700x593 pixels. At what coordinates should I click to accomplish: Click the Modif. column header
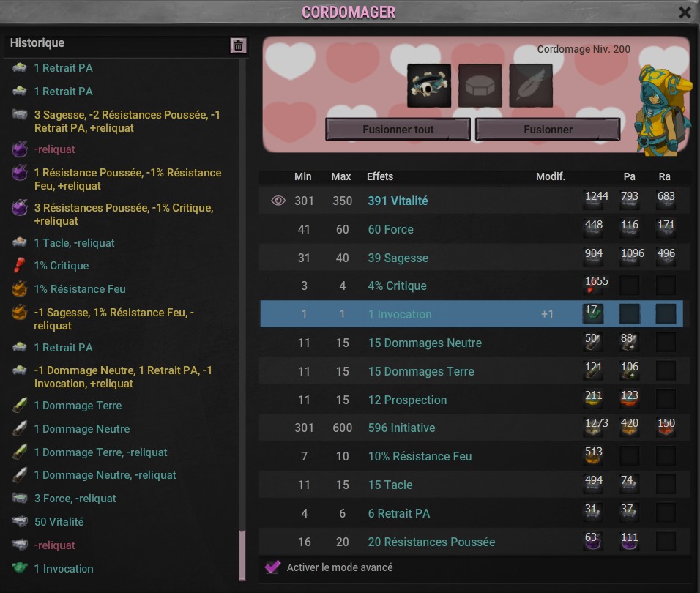coord(550,176)
